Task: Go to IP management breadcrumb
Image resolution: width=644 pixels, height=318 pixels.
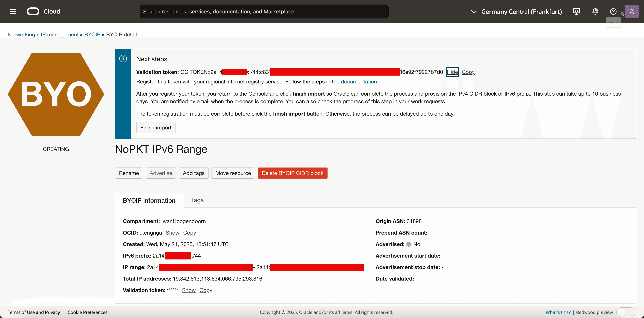Action: 59,34
